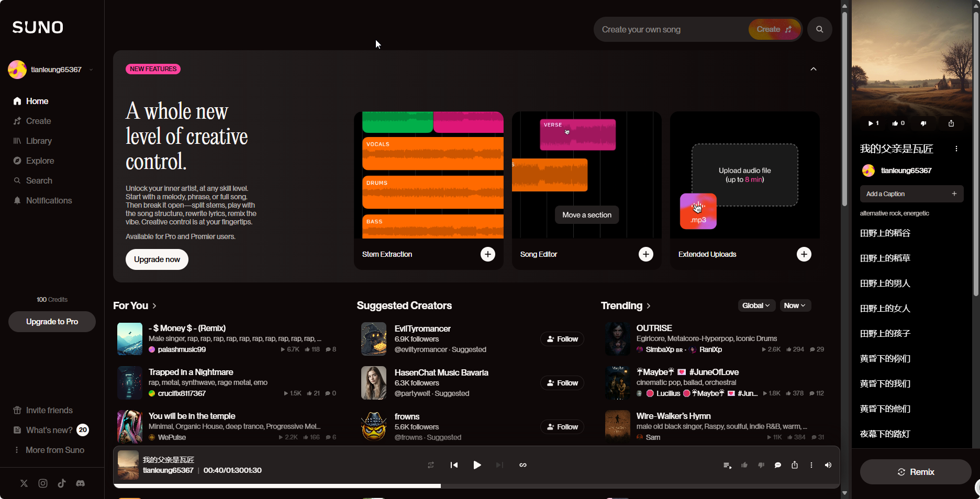
Task: Click the main page vertical scrollbar
Action: pyautogui.click(x=844, y=110)
